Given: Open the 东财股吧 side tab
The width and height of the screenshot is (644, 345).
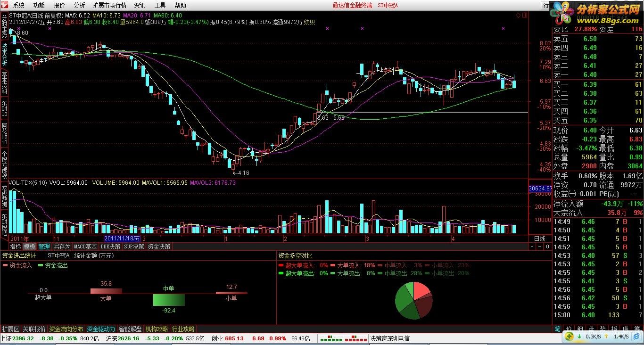Looking at the screenshot, I should [x=4, y=223].
